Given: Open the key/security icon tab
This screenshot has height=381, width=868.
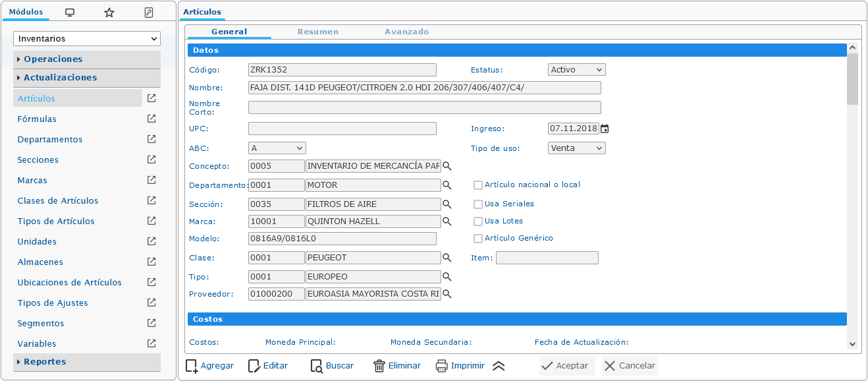Looking at the screenshot, I should (x=149, y=13).
